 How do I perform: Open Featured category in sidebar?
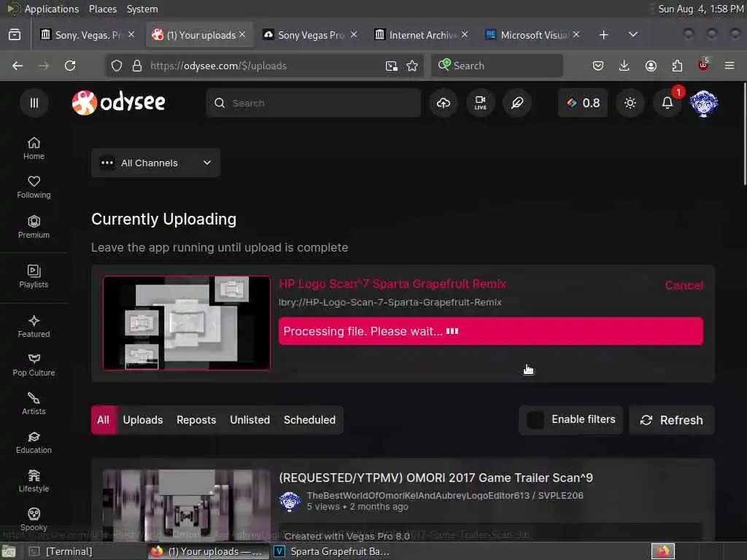click(34, 327)
